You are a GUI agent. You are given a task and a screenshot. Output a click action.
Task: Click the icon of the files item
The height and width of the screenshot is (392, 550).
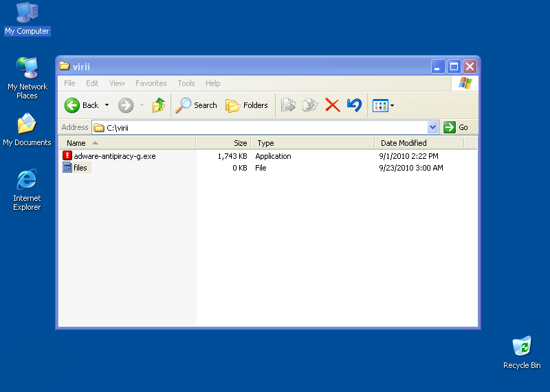(67, 167)
